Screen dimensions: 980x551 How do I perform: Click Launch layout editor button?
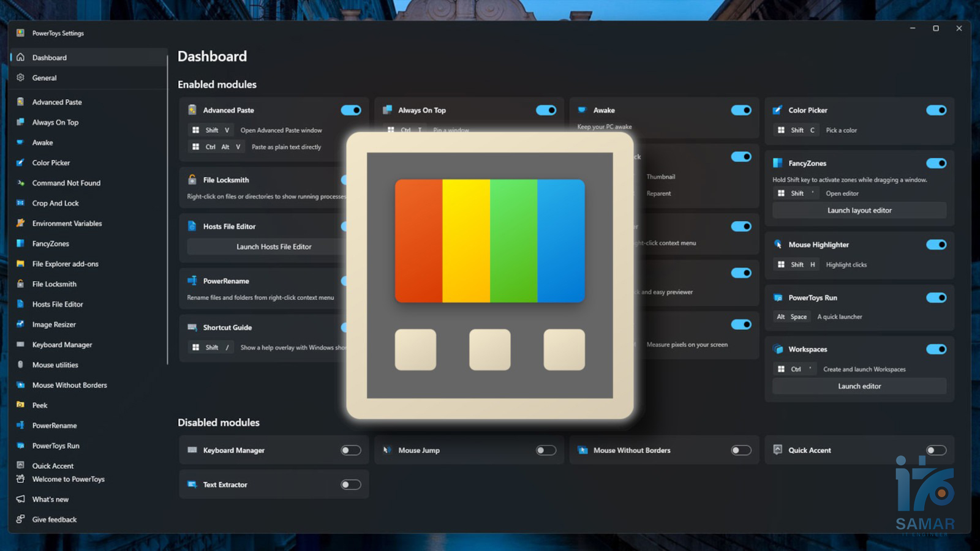(x=859, y=211)
